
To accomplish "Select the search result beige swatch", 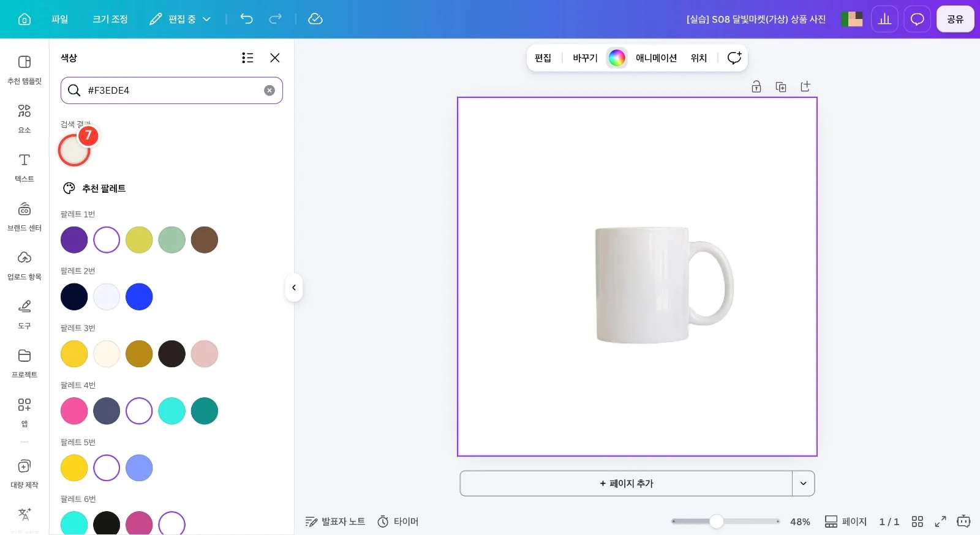I will pyautogui.click(x=74, y=150).
